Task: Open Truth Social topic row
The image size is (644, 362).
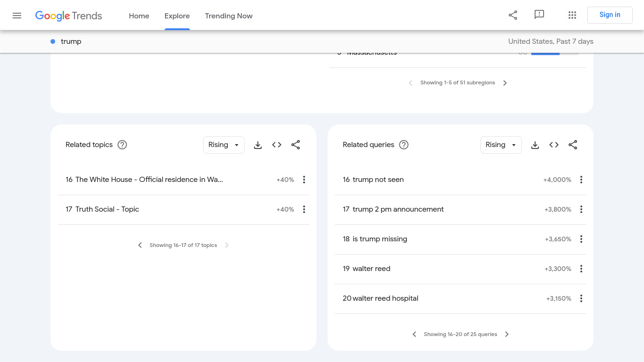Action: pos(183,209)
